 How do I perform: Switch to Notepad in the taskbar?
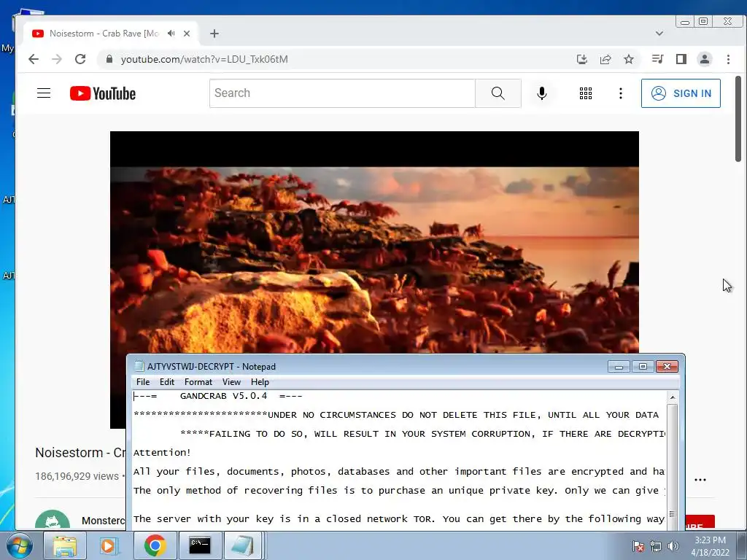(x=242, y=545)
